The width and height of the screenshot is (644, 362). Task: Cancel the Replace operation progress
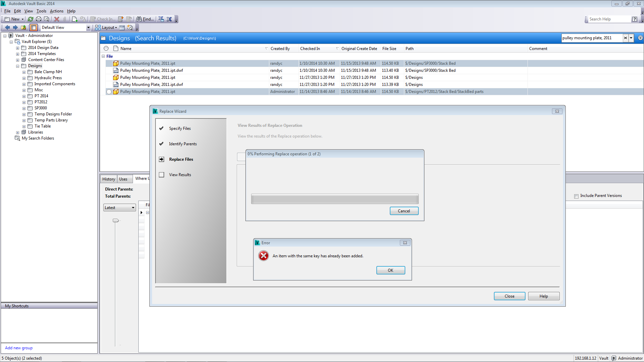point(404,211)
